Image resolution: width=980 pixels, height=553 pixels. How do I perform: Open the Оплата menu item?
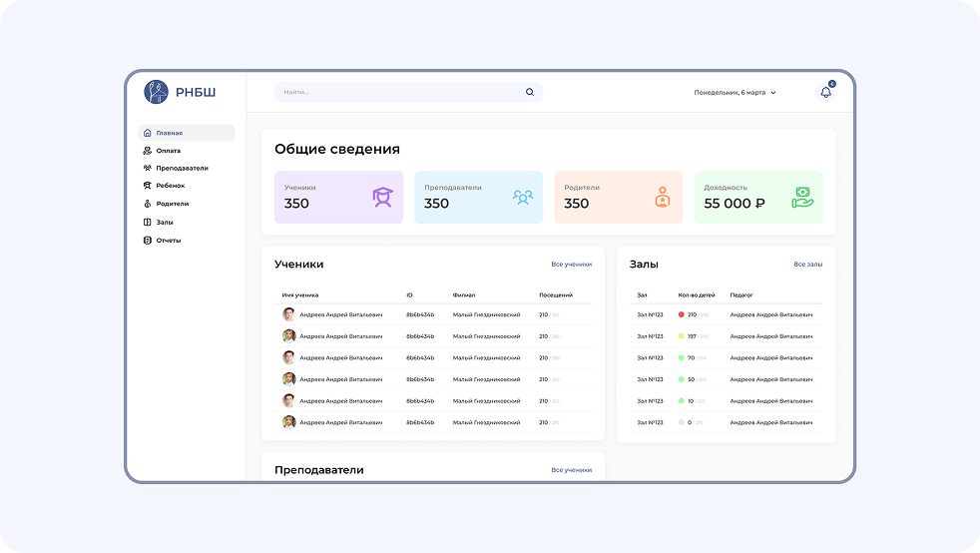[168, 151]
